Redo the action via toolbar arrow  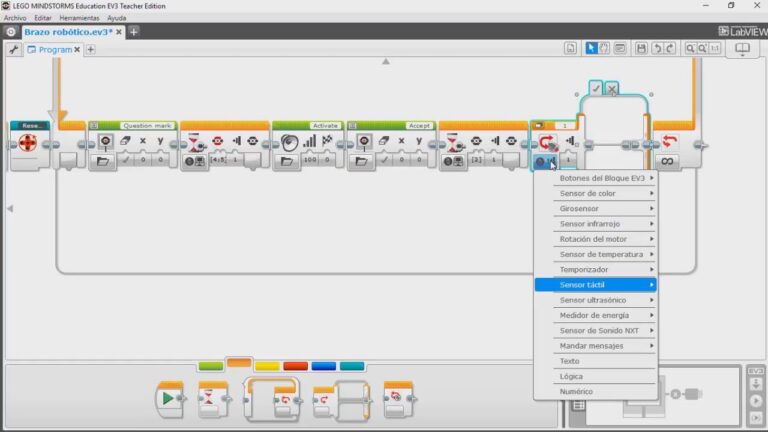[x=671, y=48]
